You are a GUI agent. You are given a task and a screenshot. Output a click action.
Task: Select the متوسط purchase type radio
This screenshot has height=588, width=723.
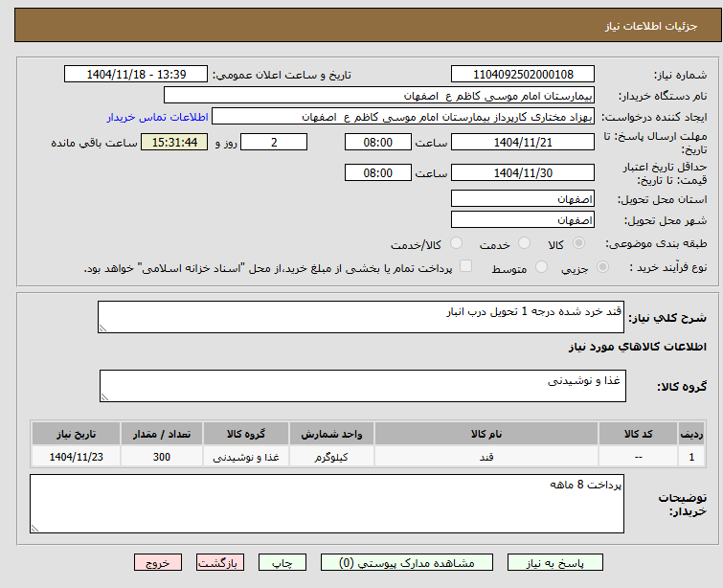click(541, 267)
